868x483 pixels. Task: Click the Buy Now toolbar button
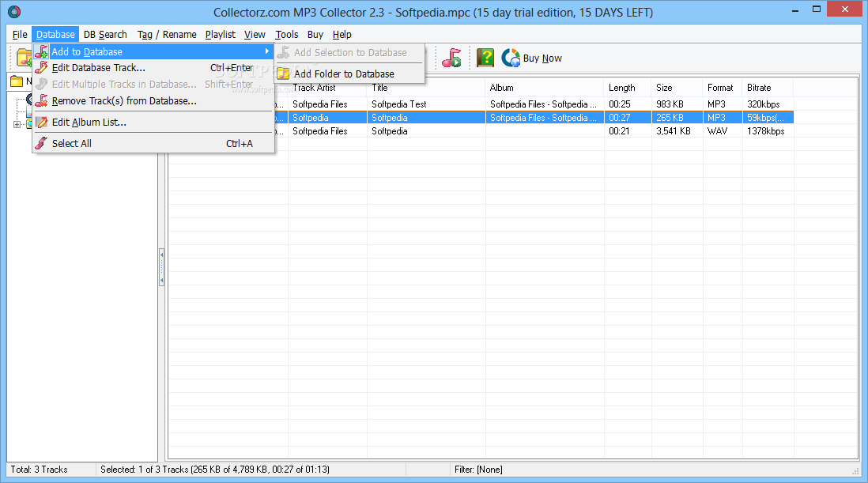tap(531, 58)
